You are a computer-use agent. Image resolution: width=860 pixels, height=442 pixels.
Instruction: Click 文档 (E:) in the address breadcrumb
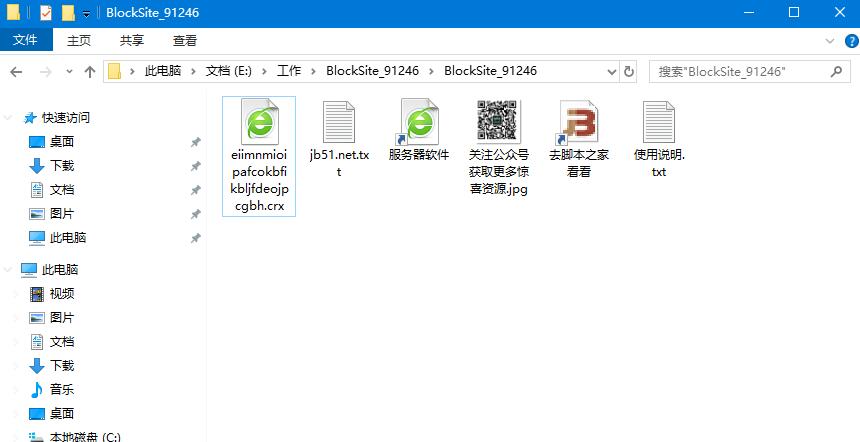(x=228, y=71)
